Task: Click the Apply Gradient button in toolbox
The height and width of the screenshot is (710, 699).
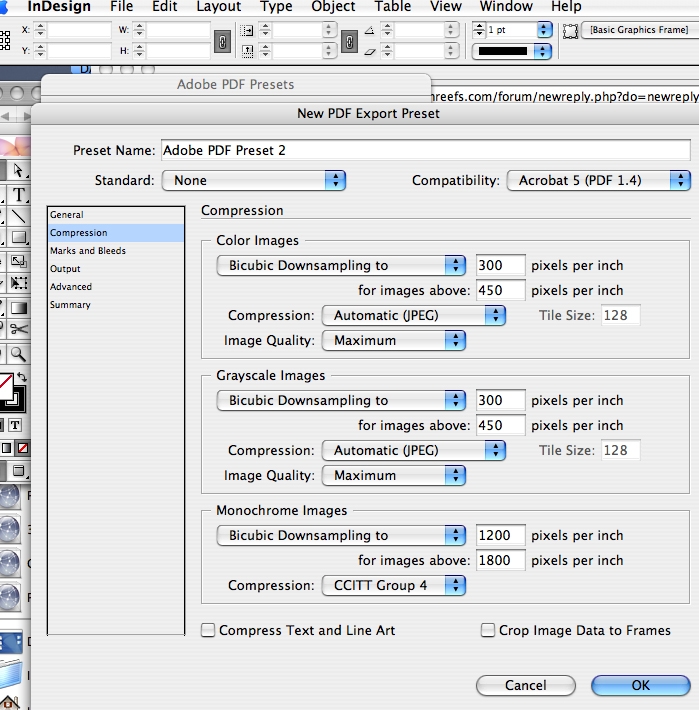Action: coord(6,448)
